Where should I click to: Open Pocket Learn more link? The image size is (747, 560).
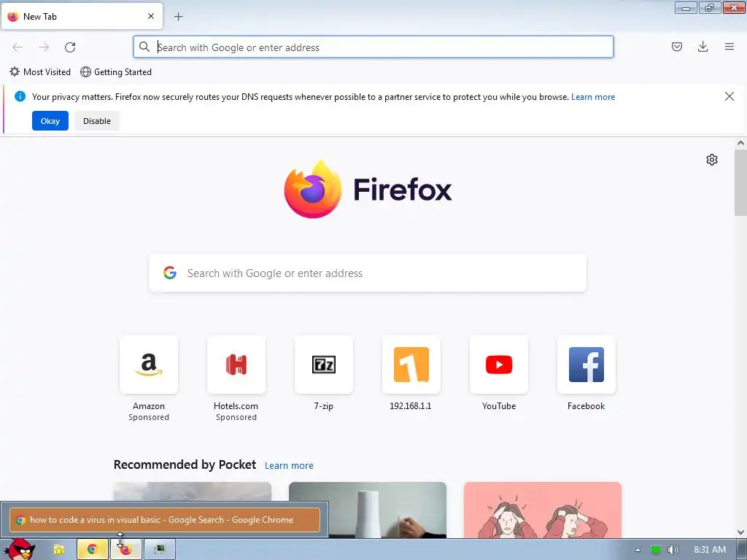[289, 466]
